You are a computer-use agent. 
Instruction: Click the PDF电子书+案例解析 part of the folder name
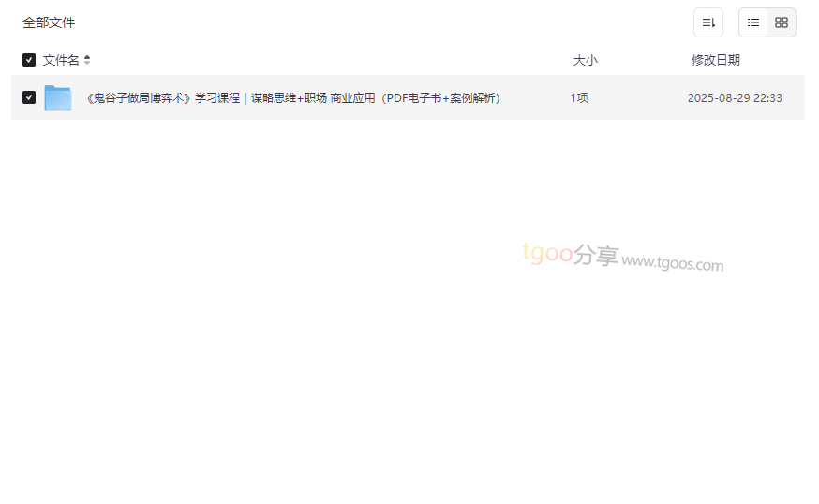(439, 98)
